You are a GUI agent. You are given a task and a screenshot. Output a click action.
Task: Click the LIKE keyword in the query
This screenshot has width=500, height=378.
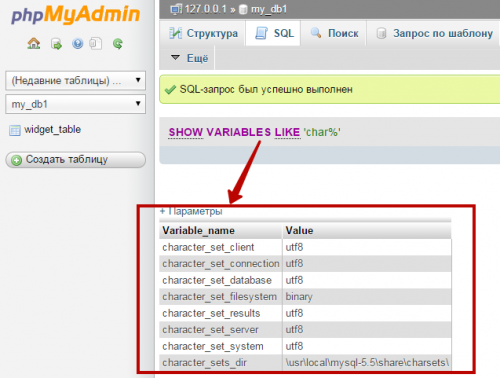pos(287,132)
